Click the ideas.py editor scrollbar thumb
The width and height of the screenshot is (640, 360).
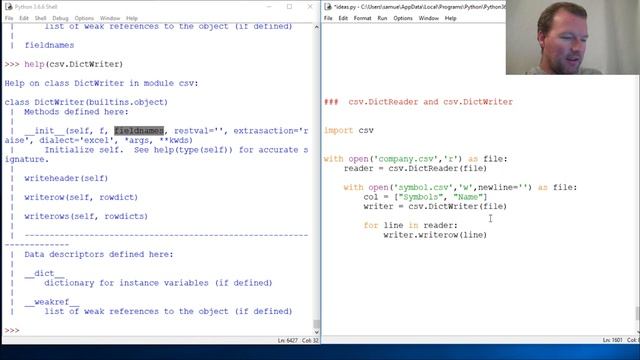click(637, 313)
